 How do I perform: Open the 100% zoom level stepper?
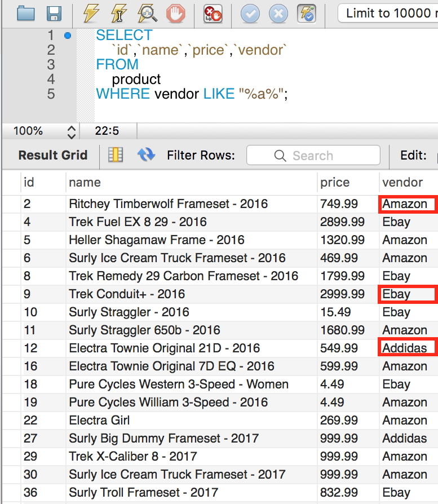pos(72,131)
